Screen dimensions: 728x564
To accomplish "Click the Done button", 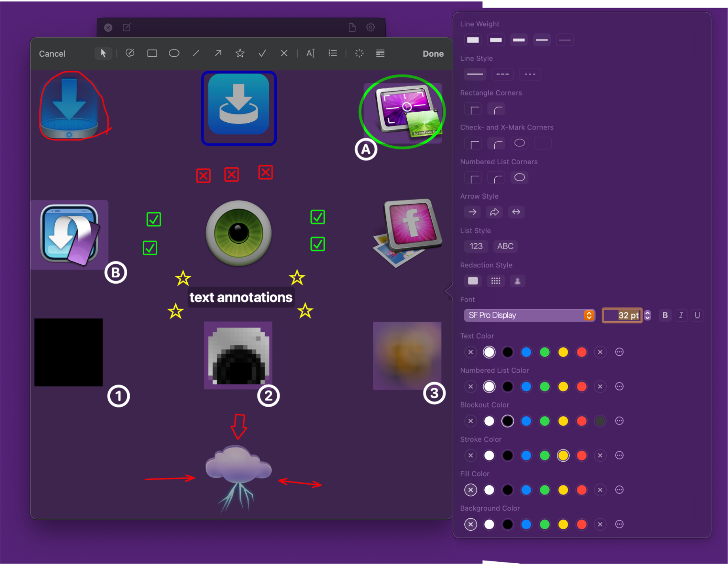I will coord(433,54).
